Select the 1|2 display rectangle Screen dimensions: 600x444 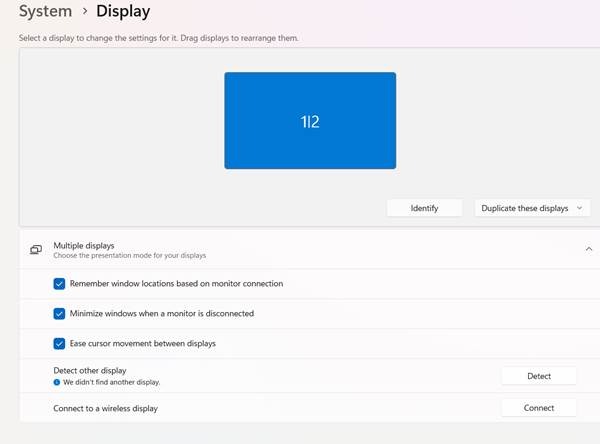310,121
